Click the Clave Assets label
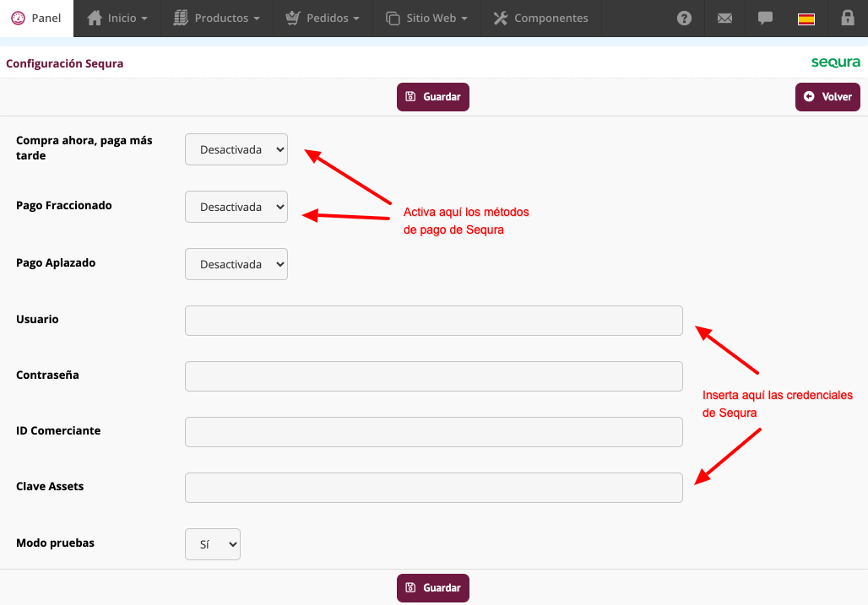Image resolution: width=868 pixels, height=605 pixels. pos(50,487)
